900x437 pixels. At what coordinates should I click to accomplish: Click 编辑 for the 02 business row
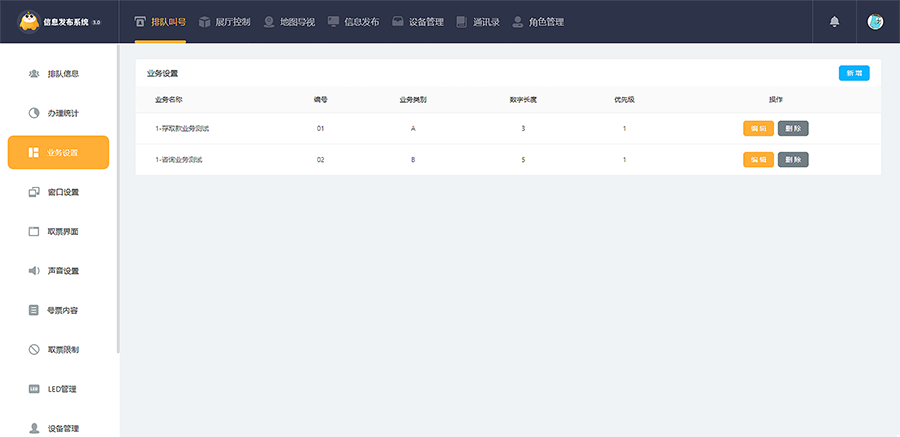pyautogui.click(x=758, y=159)
